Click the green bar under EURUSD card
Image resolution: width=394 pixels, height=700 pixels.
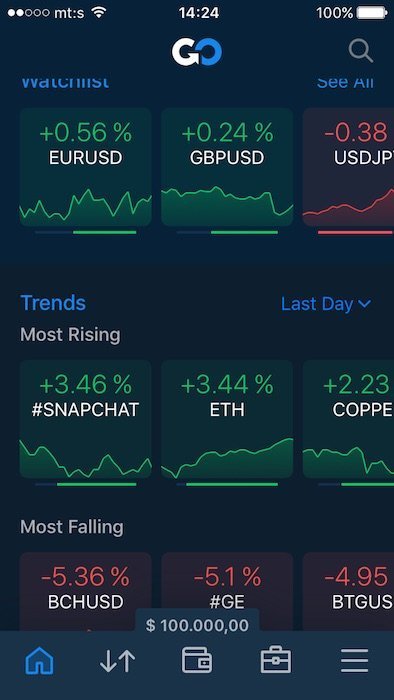104,232
